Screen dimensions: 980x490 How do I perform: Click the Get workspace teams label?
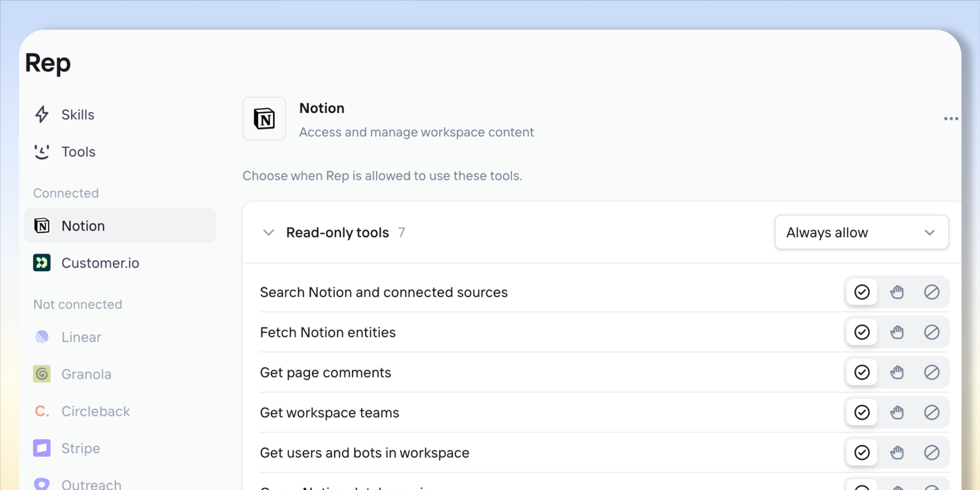coord(329,413)
